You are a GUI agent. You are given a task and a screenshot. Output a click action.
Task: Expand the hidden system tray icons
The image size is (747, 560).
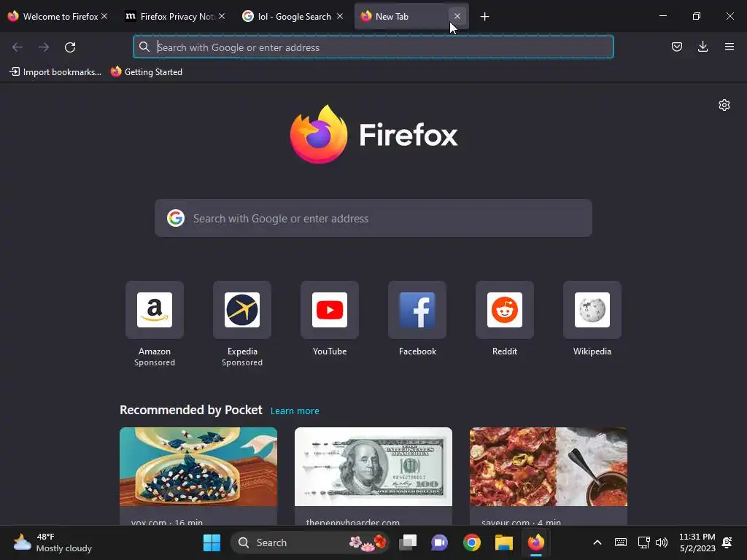[x=597, y=542]
